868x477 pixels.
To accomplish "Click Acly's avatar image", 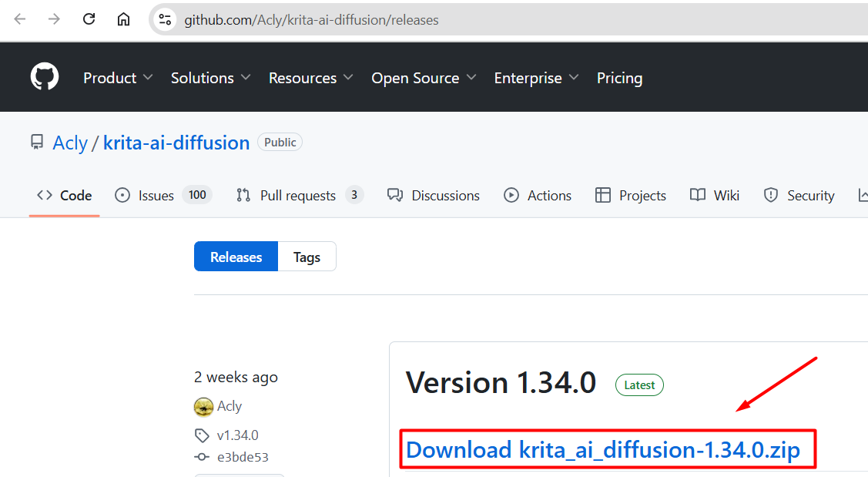I will (x=203, y=406).
